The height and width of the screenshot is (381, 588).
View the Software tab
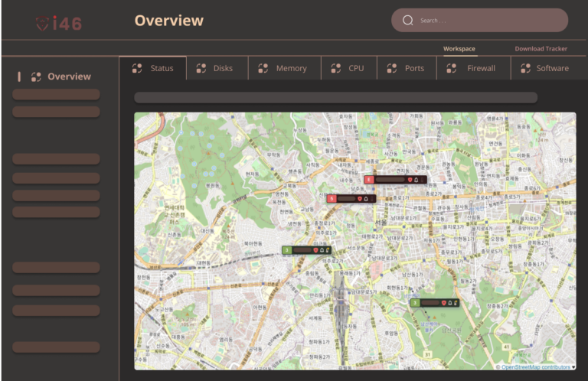(x=548, y=68)
